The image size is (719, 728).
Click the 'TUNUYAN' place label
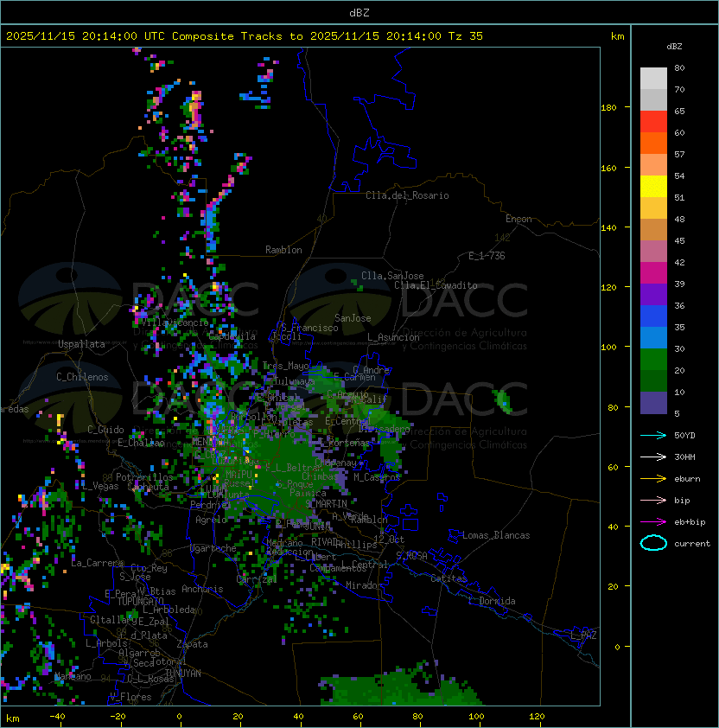pyautogui.click(x=183, y=674)
